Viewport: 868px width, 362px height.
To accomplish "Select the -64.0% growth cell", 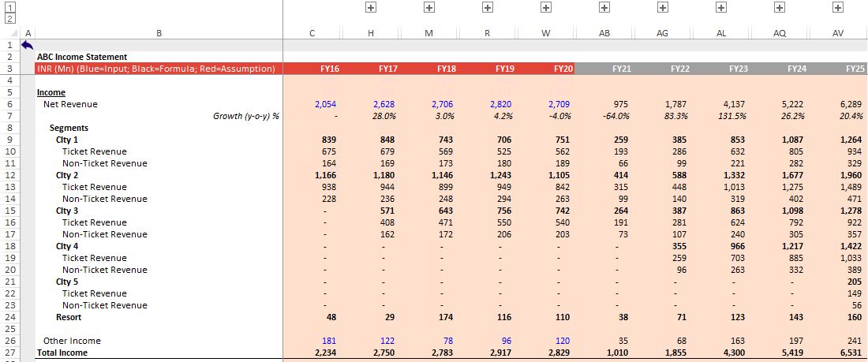I will pyautogui.click(x=617, y=116).
